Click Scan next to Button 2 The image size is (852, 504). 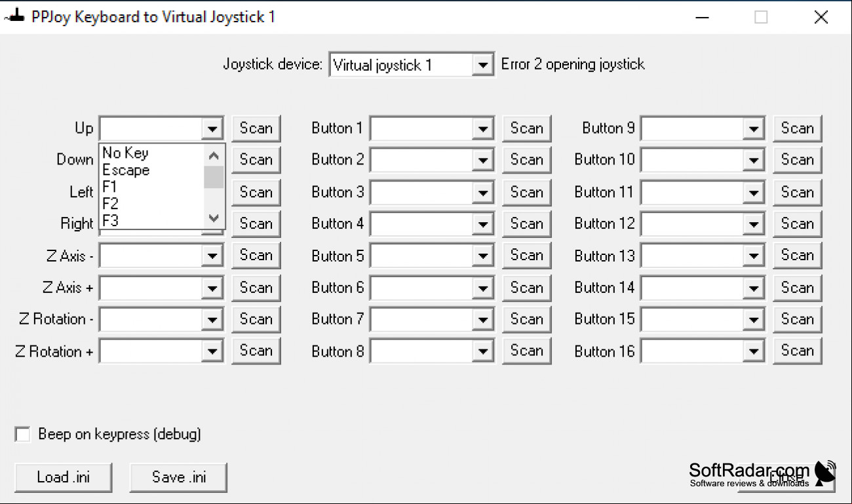[527, 160]
